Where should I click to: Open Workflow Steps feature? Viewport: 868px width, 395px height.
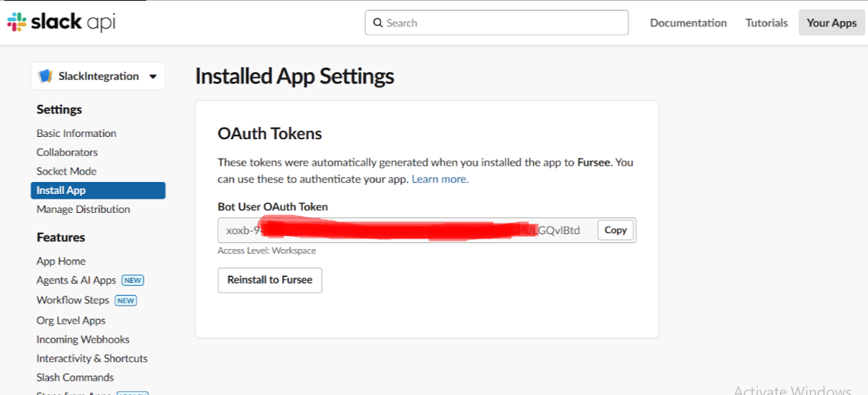(73, 300)
